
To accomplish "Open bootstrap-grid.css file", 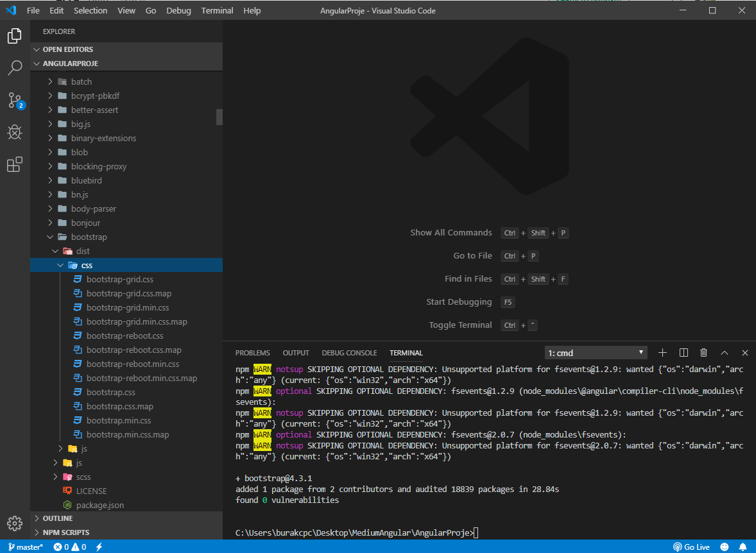I will [126, 279].
